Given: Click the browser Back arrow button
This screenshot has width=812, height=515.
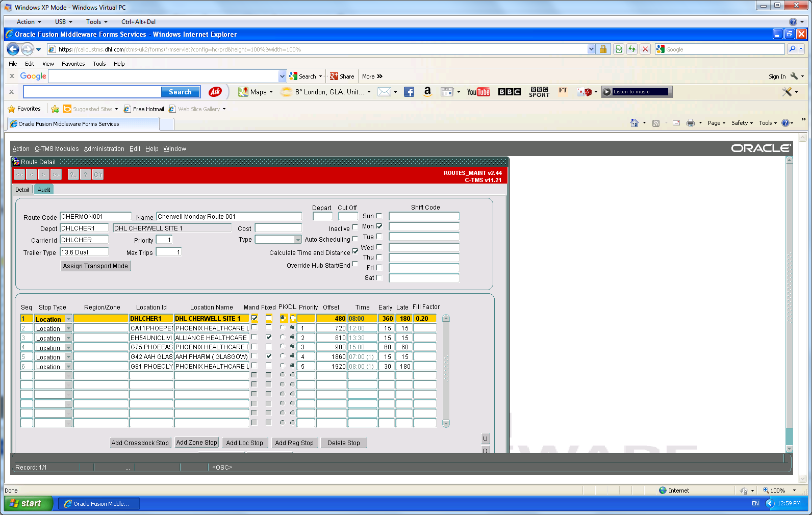Looking at the screenshot, I should (13, 49).
